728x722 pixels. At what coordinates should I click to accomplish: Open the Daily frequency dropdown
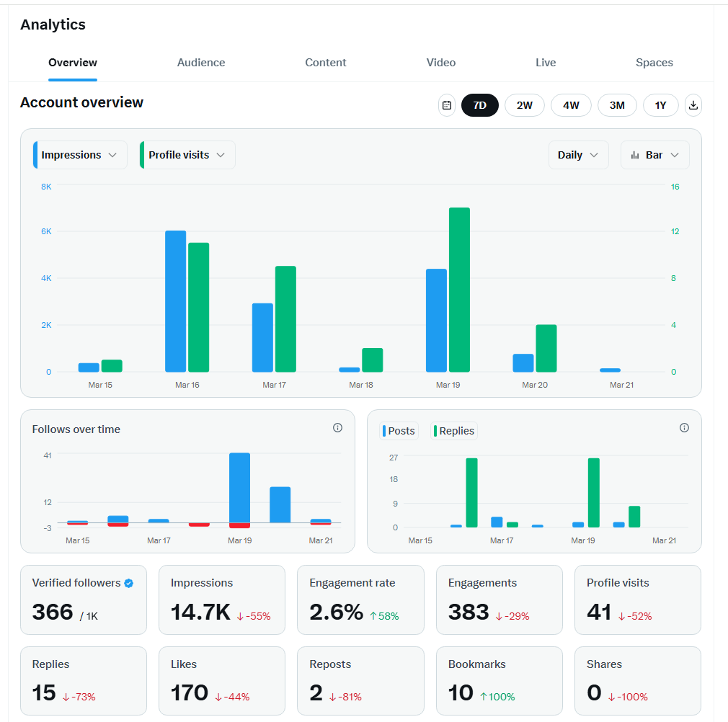click(578, 154)
